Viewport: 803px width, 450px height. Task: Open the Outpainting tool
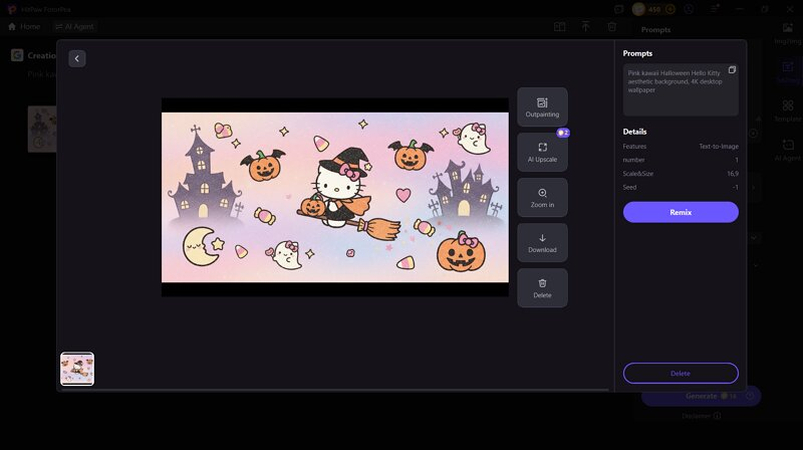coord(542,107)
